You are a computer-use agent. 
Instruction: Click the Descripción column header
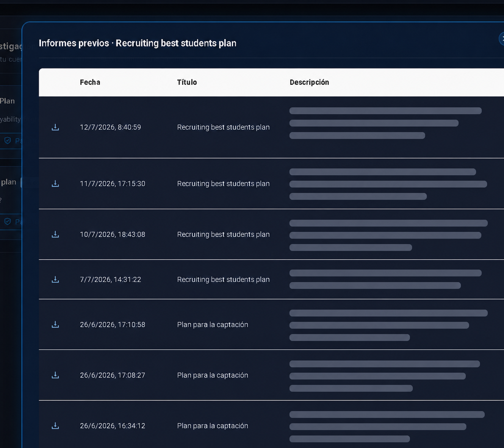[x=309, y=82]
